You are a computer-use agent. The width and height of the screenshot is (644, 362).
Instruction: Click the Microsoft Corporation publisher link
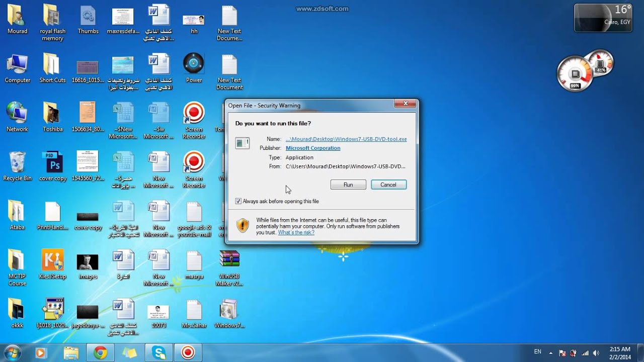pos(313,148)
